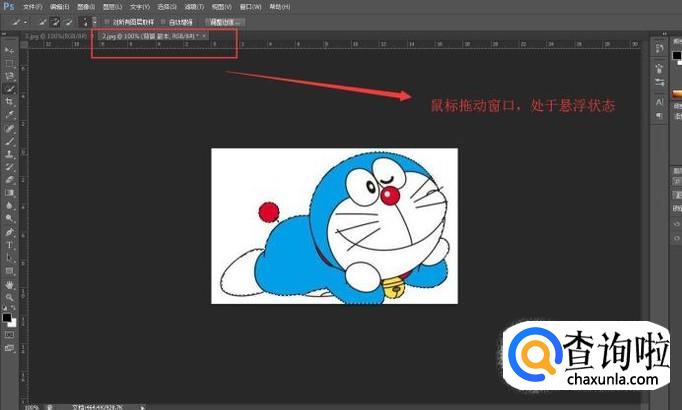Select the Rectangular Marquee tool
This screenshot has height=410, width=682.
[x=9, y=63]
